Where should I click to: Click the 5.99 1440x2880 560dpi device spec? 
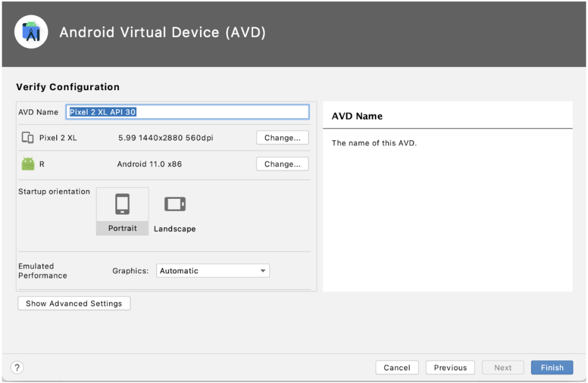pyautogui.click(x=165, y=138)
